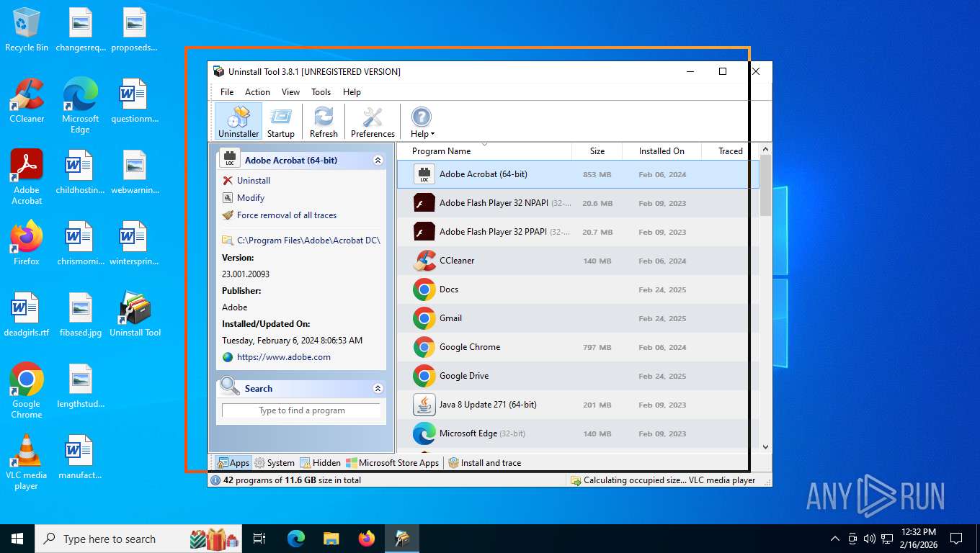Show hidden system tray icons

835,539
